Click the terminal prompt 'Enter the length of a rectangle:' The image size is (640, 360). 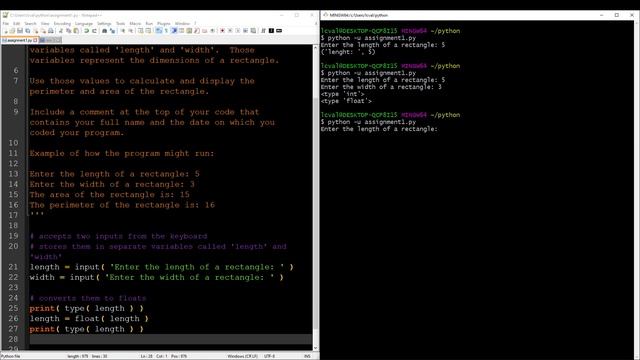coord(379,129)
